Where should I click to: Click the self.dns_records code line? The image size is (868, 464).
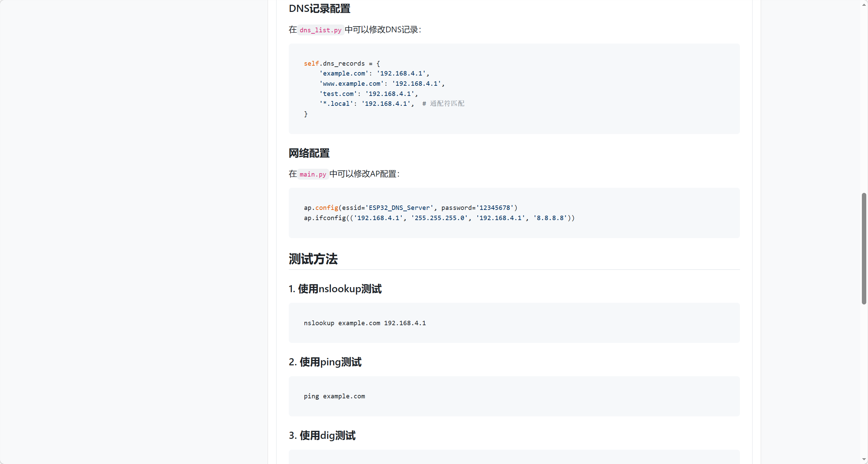click(x=342, y=63)
